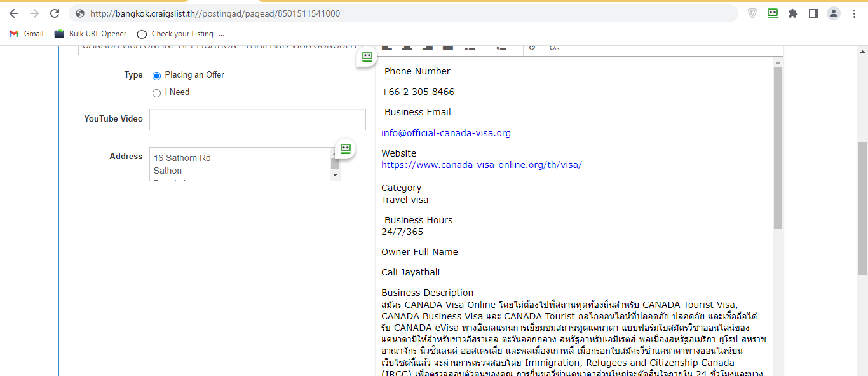
Task: Click the Category heading in editor
Action: point(402,188)
